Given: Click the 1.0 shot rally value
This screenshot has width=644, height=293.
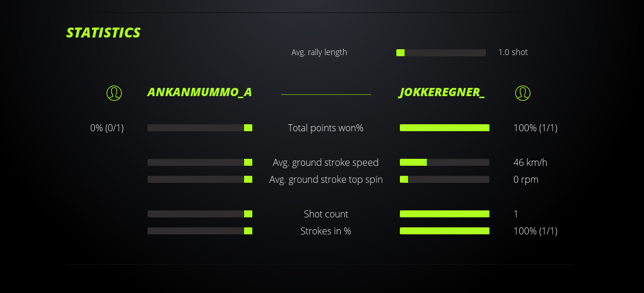Looking at the screenshot, I should coord(513,52).
